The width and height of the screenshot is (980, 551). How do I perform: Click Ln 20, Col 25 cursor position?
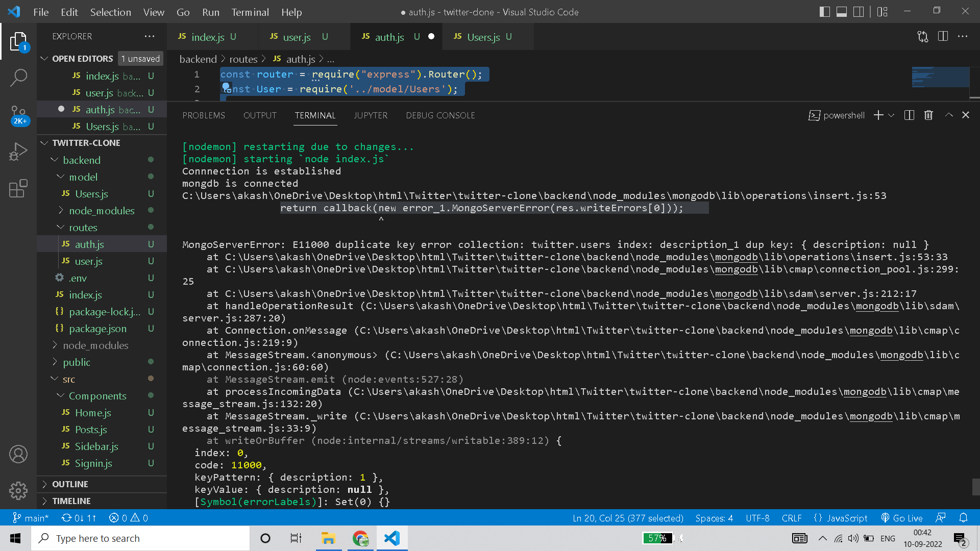(x=628, y=518)
